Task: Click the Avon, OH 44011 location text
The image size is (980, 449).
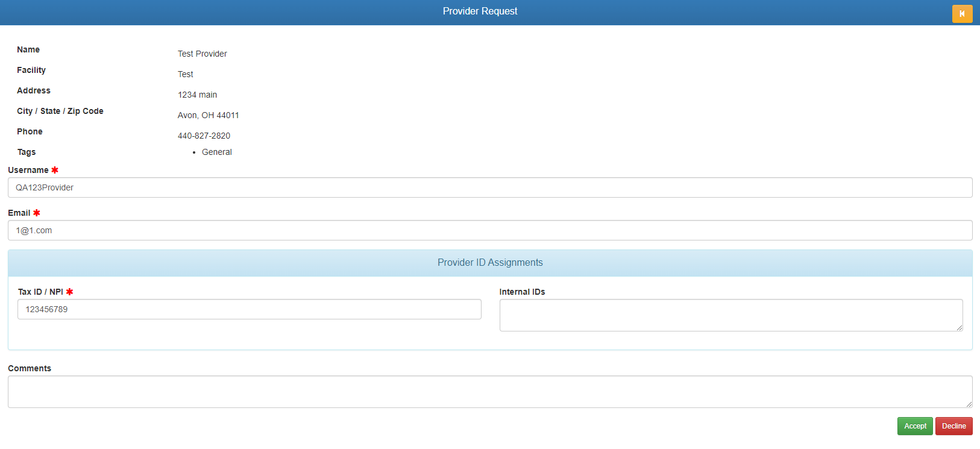Action: [x=208, y=115]
